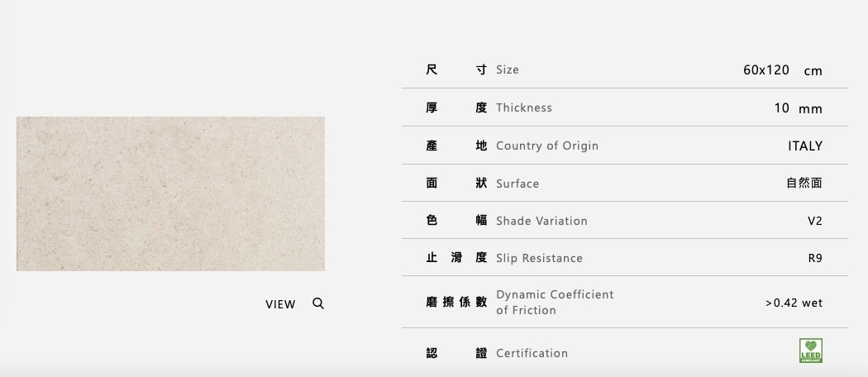Click the VIEW link text
The height and width of the screenshot is (377, 868).
click(280, 304)
